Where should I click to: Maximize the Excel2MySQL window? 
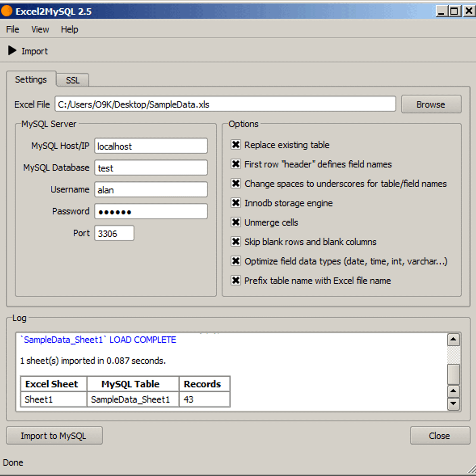(455, 11)
